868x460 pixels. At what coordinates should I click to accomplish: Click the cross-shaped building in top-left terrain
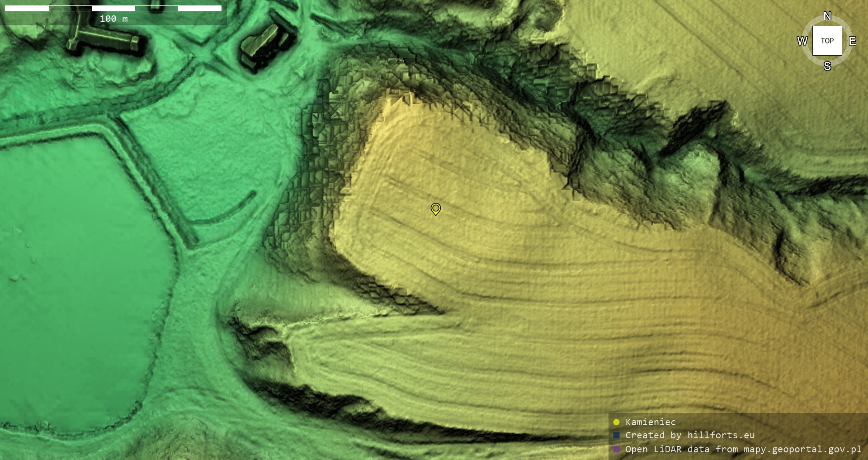(x=104, y=42)
